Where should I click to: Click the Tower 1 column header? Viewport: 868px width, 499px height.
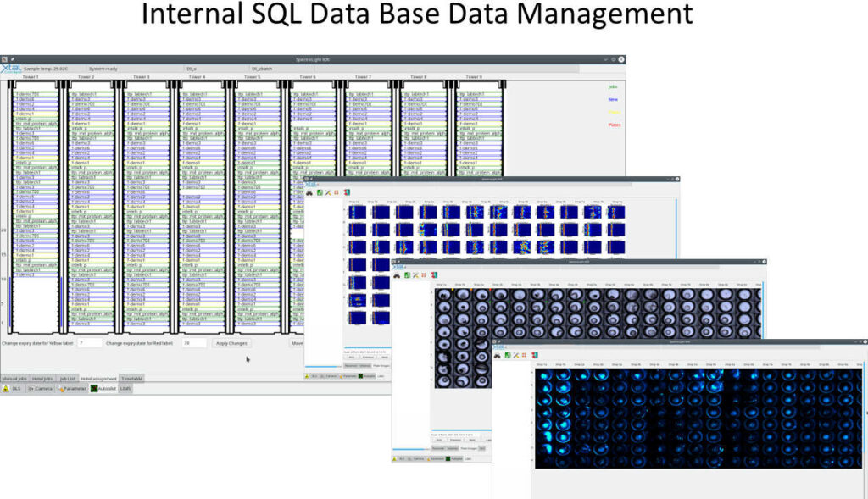click(x=31, y=76)
